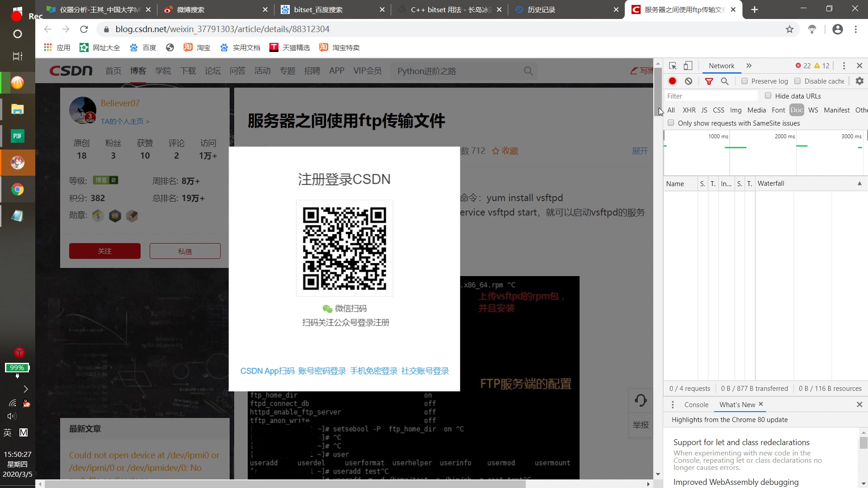The image size is (868, 488).
Task: Switch to the Network DevTools tab
Action: pos(722,66)
